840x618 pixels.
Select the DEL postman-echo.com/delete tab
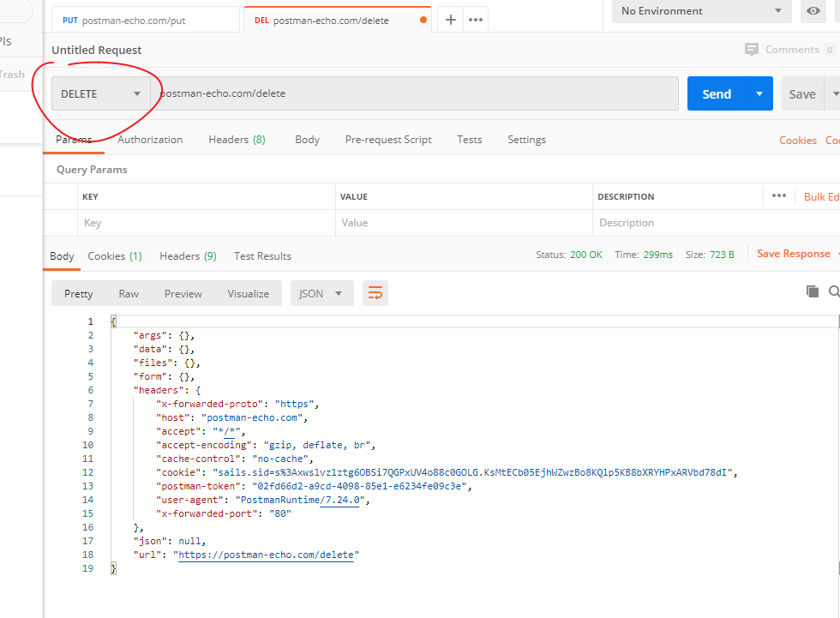[338, 21]
